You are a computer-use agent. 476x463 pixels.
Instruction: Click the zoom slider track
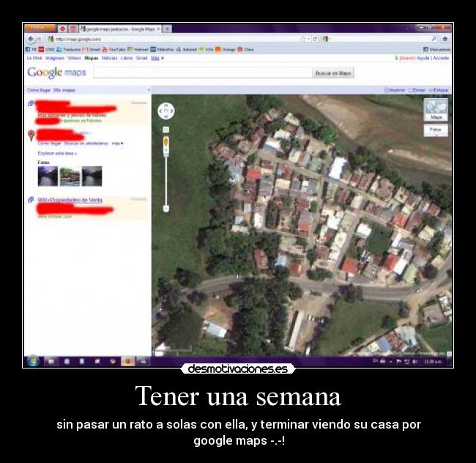166,180
